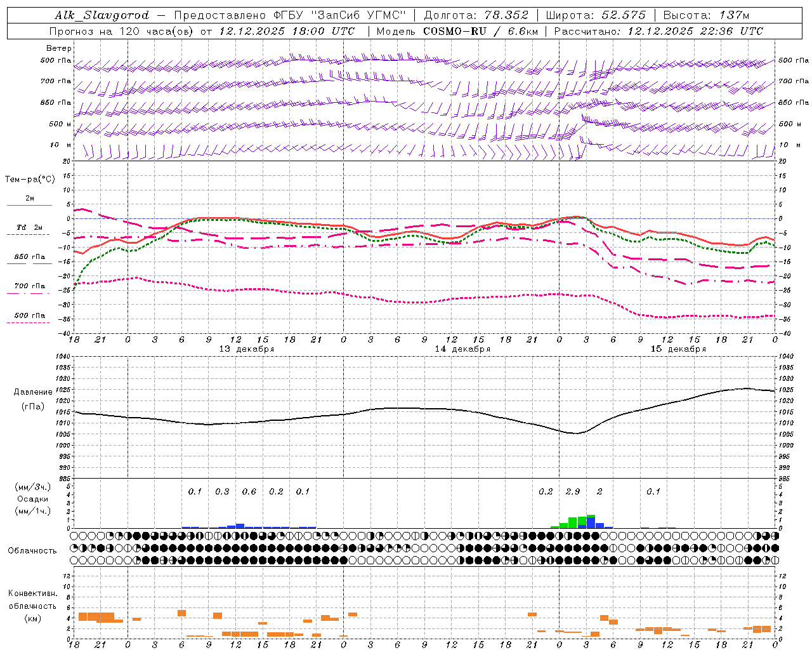Click the station title Alk_Slavgorod
The height and width of the screenshot is (650, 812).
[x=101, y=15]
